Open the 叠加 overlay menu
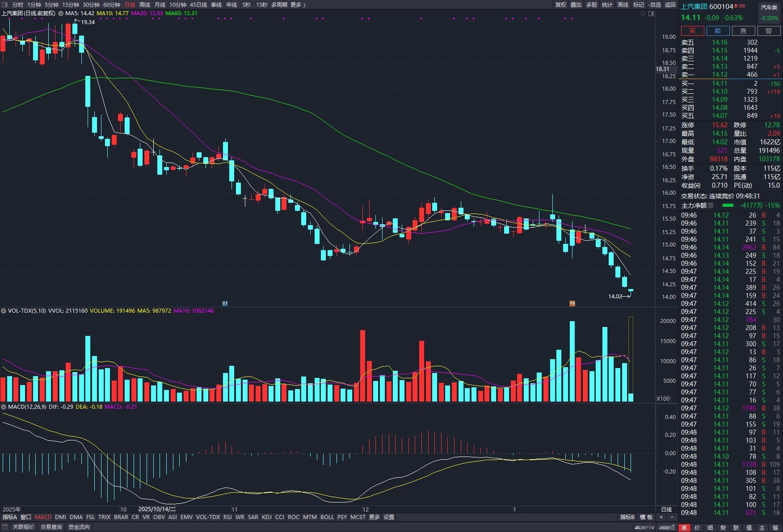Viewport: 783px width, 532px height. 576,4
